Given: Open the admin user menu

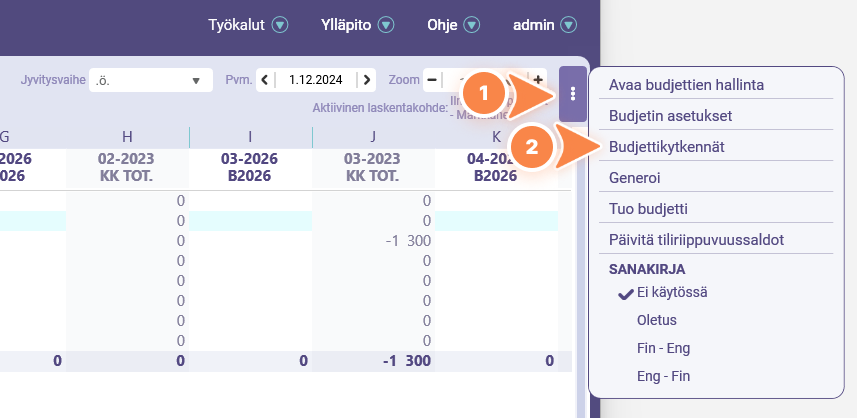Looking at the screenshot, I should tap(545, 25).
